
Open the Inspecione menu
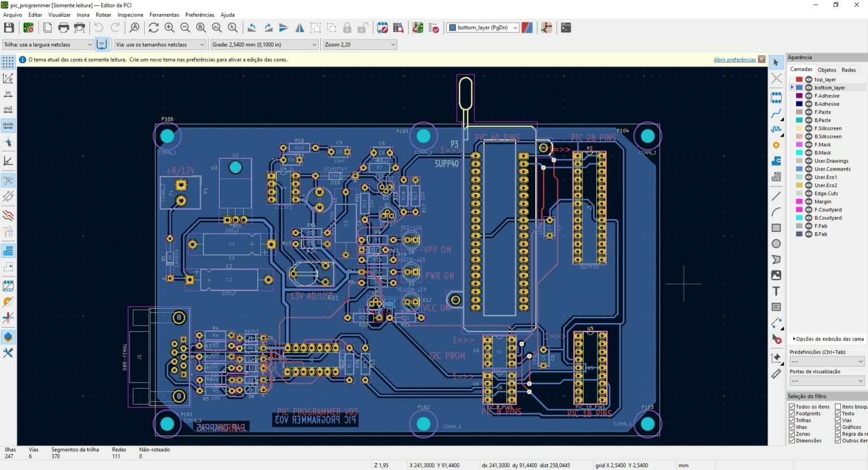coord(131,15)
